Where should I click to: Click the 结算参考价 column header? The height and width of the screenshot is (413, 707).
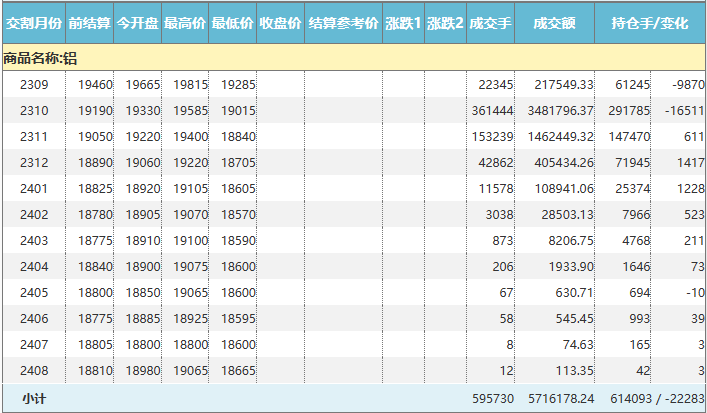343,22
